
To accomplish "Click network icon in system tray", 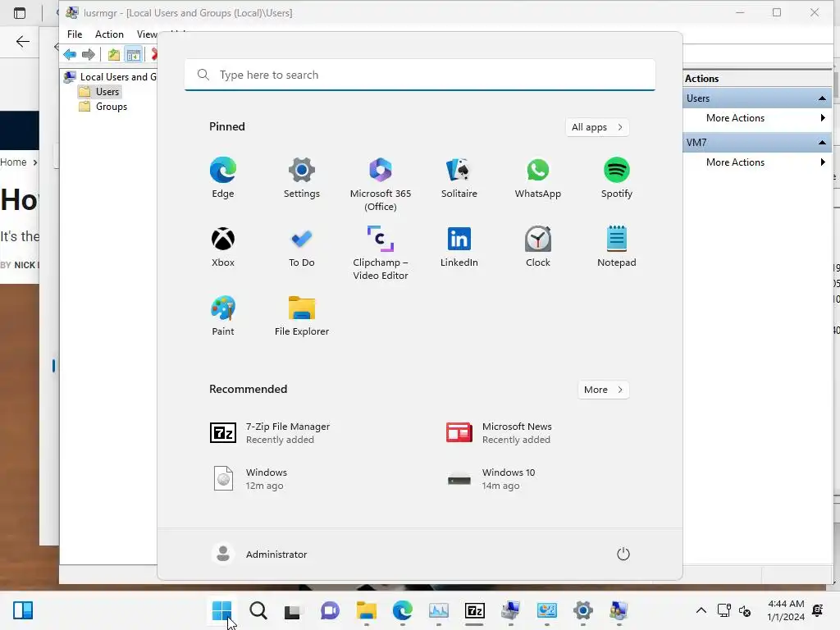I will coord(724,610).
